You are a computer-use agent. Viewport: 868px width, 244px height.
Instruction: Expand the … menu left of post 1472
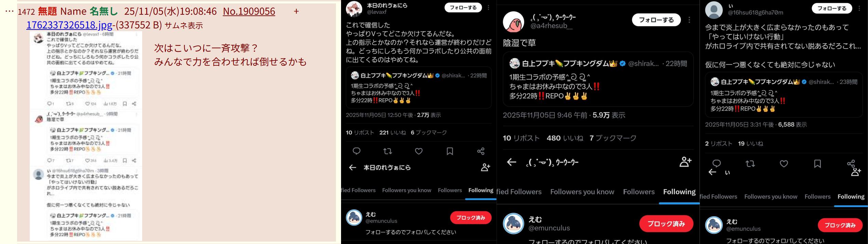10,11
